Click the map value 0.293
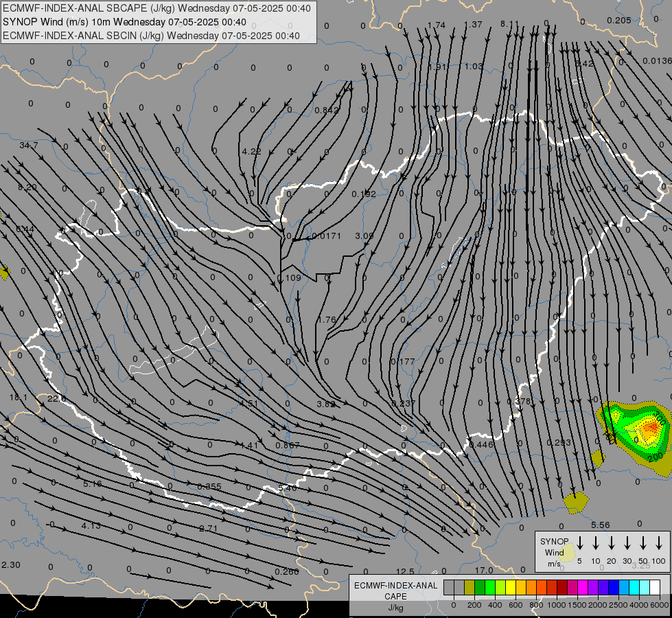Image resolution: width=672 pixels, height=618 pixels. 559,442
